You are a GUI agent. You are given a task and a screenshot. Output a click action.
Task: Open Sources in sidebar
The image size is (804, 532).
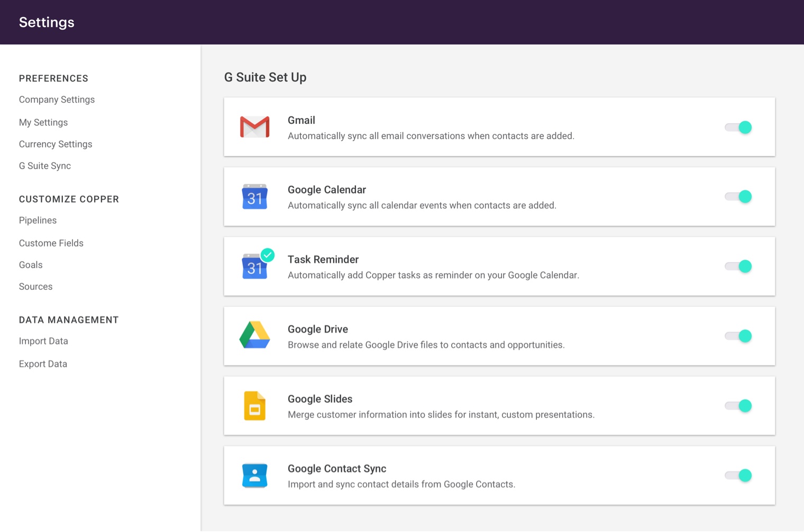(35, 286)
